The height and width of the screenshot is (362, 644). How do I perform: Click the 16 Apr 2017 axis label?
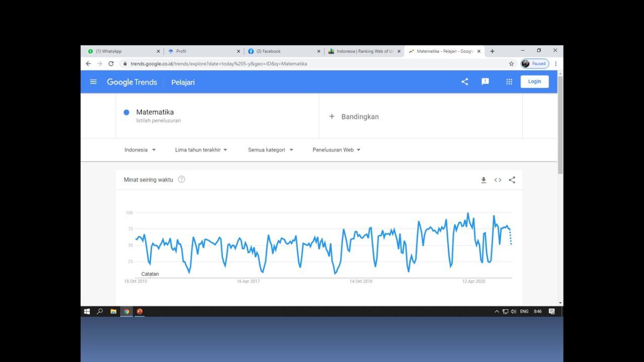[249, 281]
